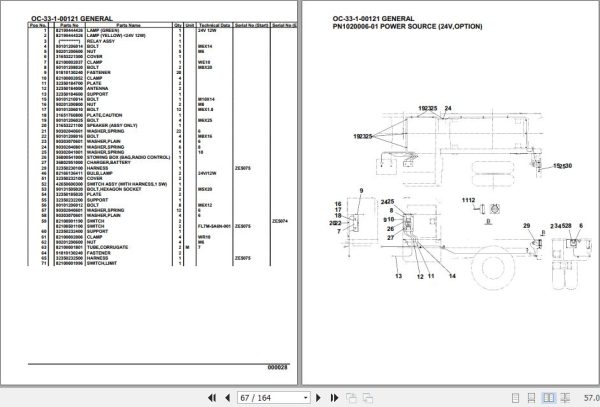This screenshot has width=600, height=407.
Task: Click the Parts Name column header
Action: (129, 25)
